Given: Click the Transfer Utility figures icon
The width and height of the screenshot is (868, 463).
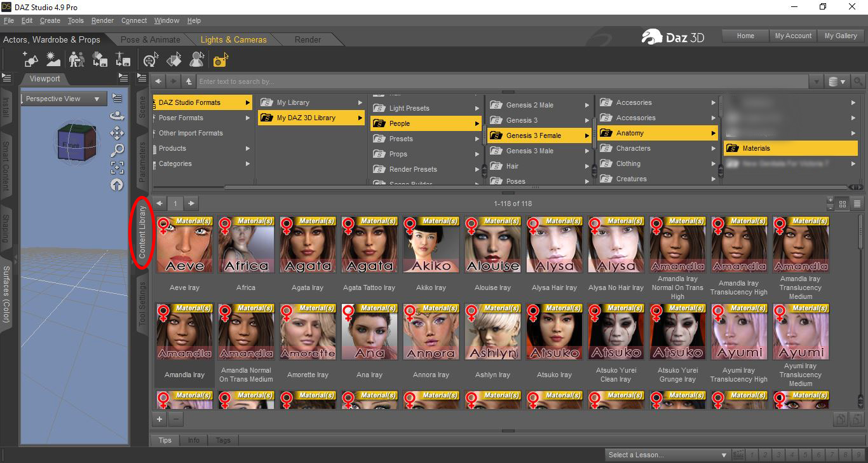Looking at the screenshot, I should (x=77, y=60).
